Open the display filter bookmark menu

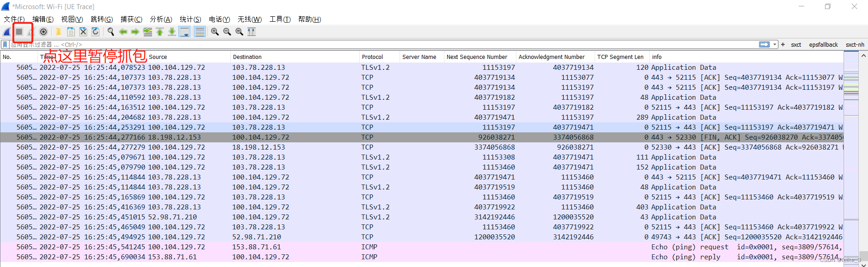5,44
